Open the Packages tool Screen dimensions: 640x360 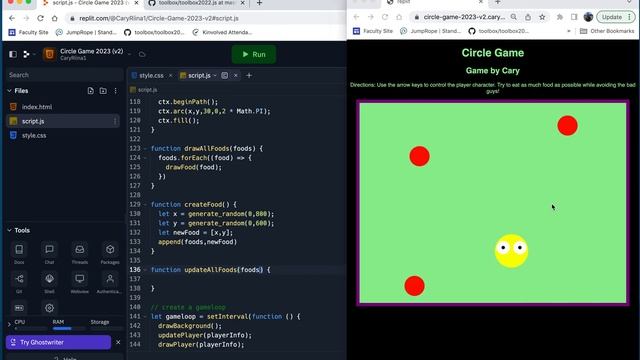click(x=110, y=253)
